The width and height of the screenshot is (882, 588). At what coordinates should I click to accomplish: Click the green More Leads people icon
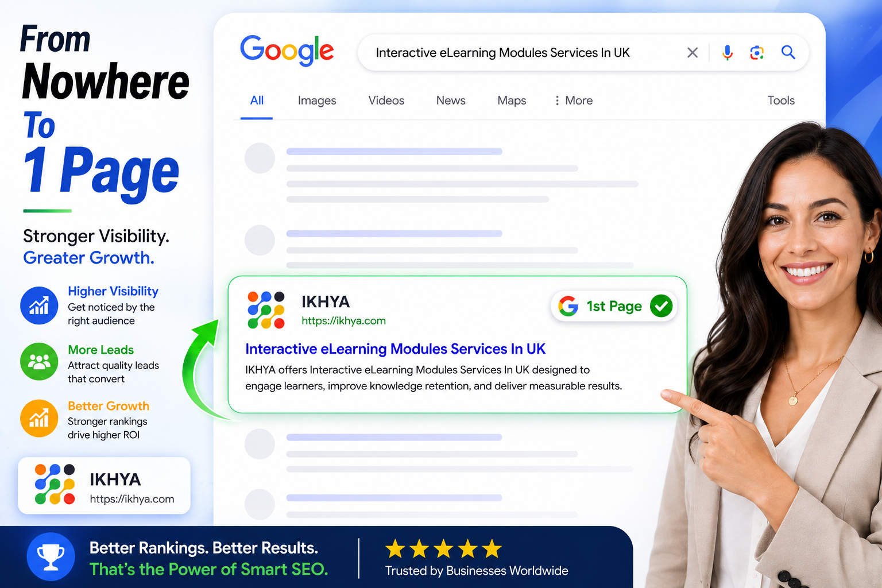39,362
